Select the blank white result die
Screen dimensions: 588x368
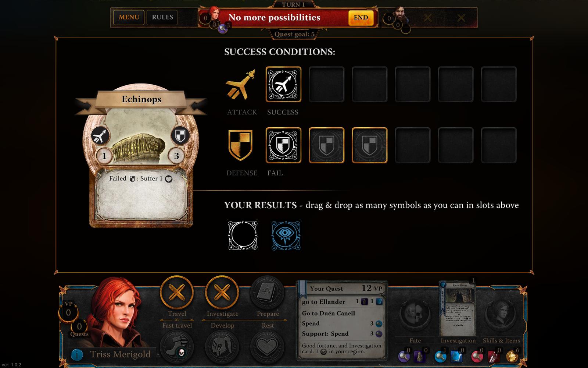[243, 236]
